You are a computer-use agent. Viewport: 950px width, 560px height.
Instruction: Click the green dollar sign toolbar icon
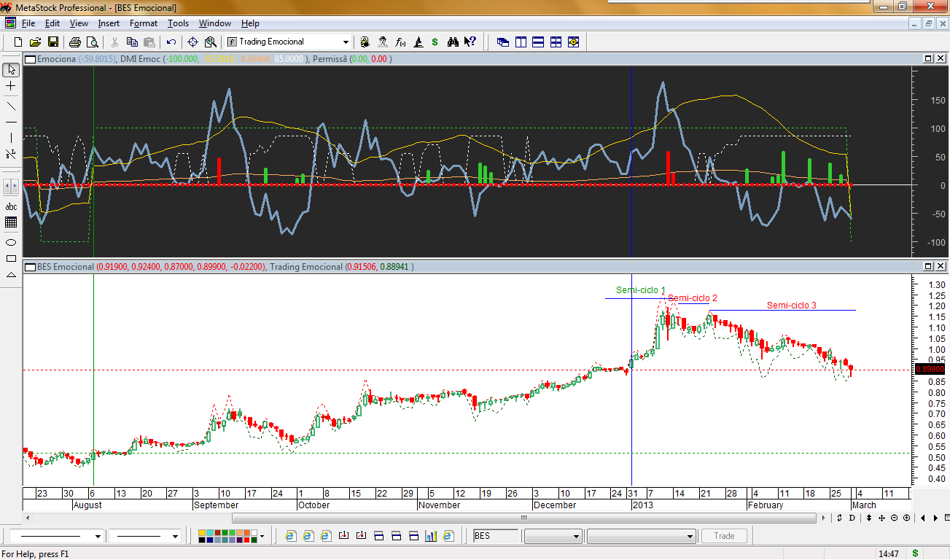(435, 42)
